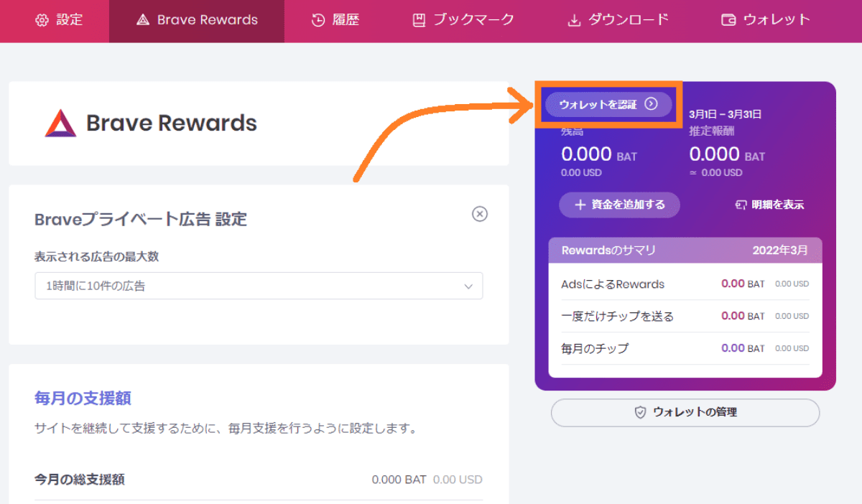This screenshot has width=862, height=504.
Task: Open the 履歴 history tab
Action: (x=335, y=20)
